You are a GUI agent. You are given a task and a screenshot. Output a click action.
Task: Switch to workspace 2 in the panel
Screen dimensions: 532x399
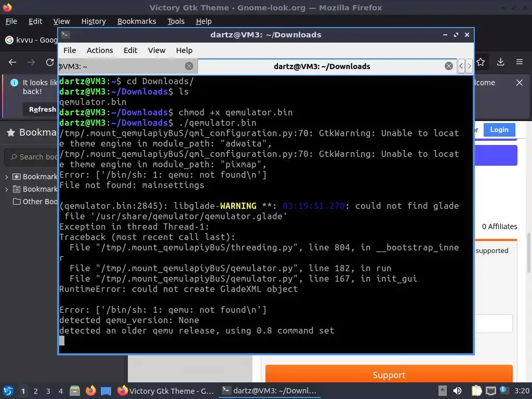tap(36, 391)
